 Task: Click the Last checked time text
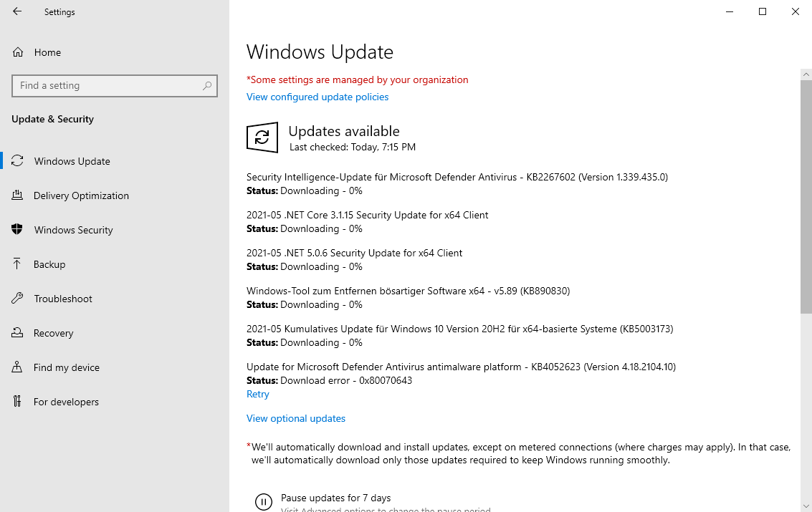pos(352,148)
